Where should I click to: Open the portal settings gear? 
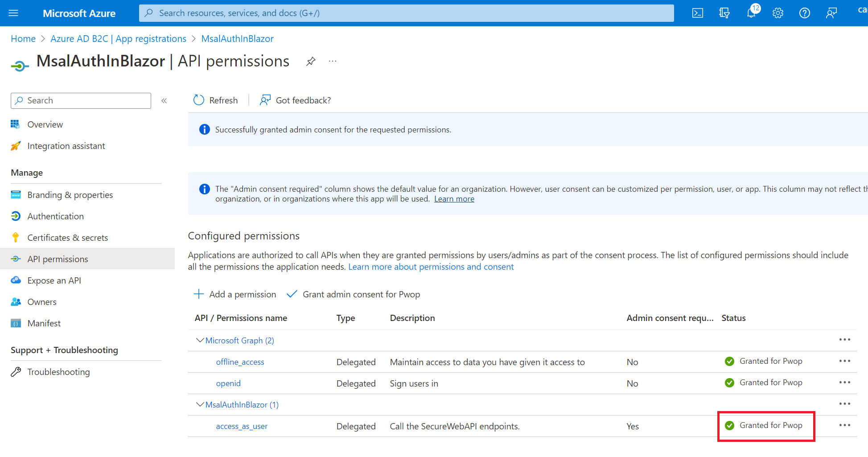click(x=778, y=13)
